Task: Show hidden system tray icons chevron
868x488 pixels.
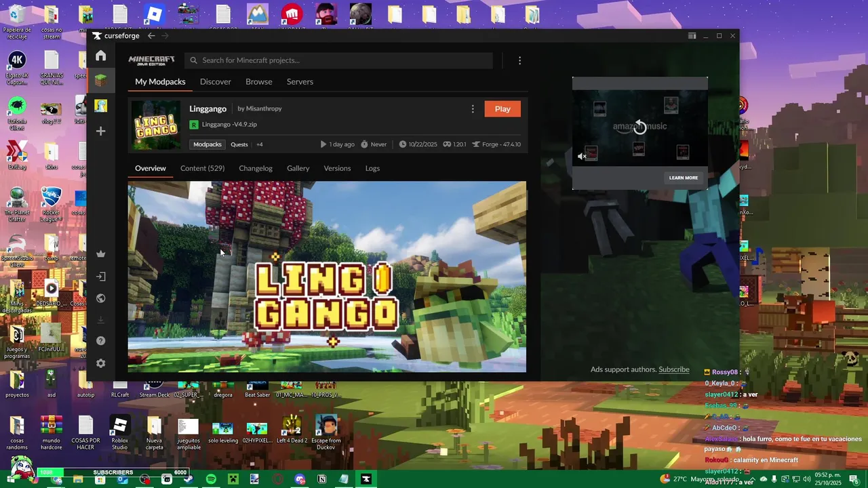Action: [751, 479]
